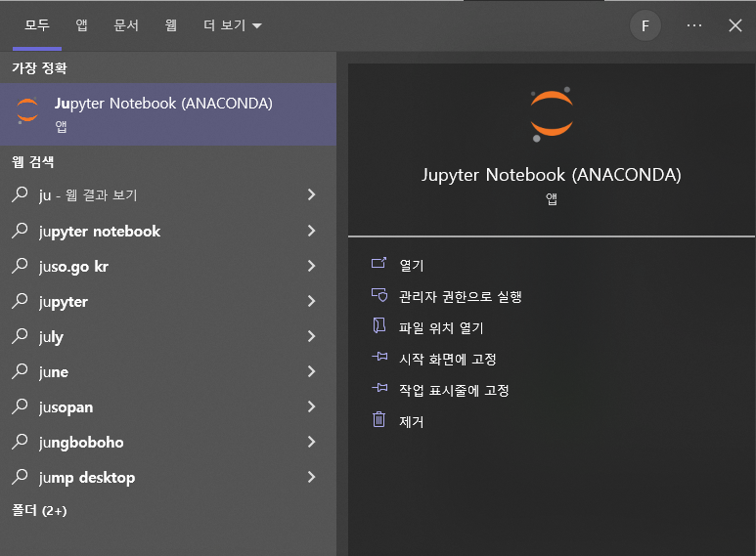Close the search panel with X
Image resolution: width=756 pixels, height=556 pixels.
point(734,25)
